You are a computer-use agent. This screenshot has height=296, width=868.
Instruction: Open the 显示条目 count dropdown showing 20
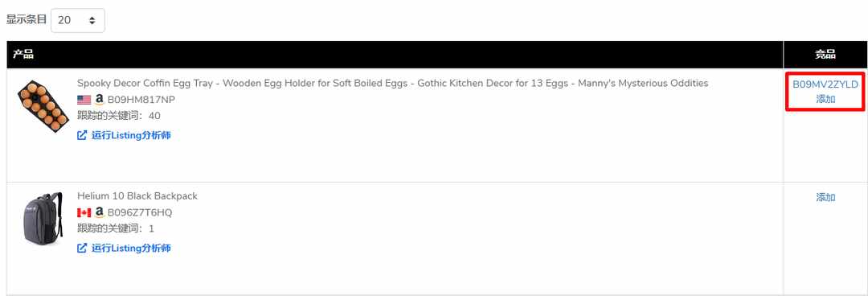tap(77, 20)
